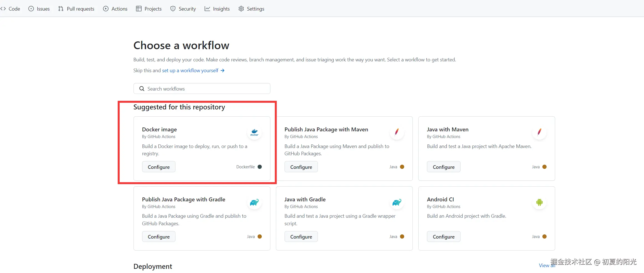Click the Gradle elephant icon on Java with Gradle card

[x=397, y=202]
